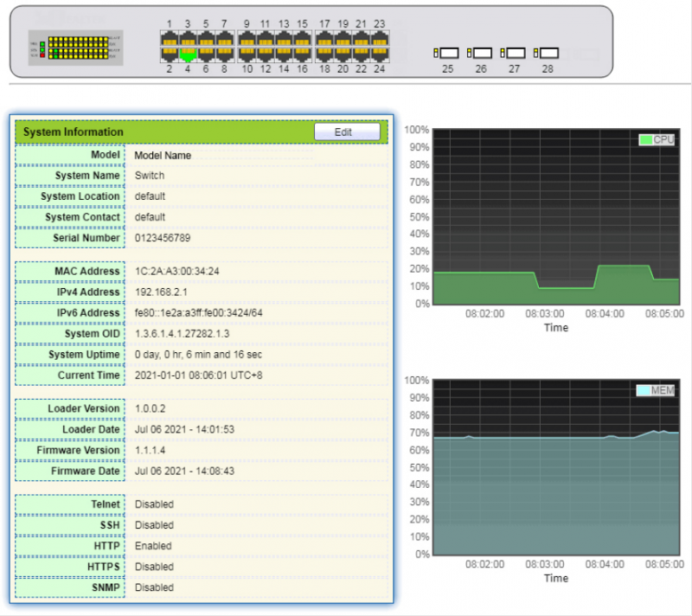Click Ethernet port 19 icon
Image resolution: width=692 pixels, height=616 pixels.
pyautogui.click(x=343, y=38)
